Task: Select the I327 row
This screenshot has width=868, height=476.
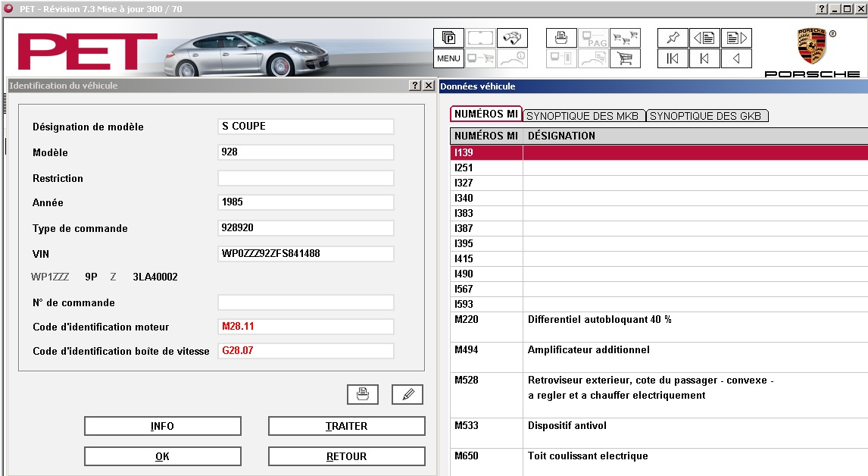Action: (x=659, y=183)
